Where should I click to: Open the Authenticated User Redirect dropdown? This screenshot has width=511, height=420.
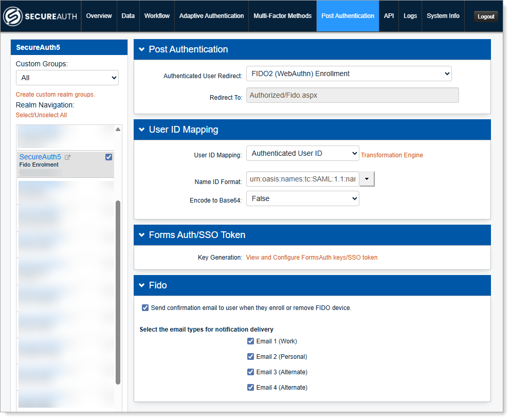coord(349,74)
